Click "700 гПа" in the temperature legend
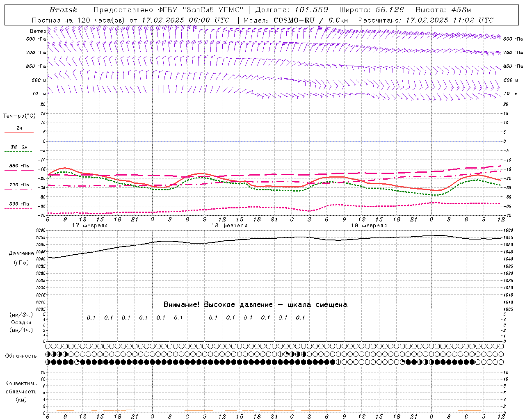 point(19,185)
